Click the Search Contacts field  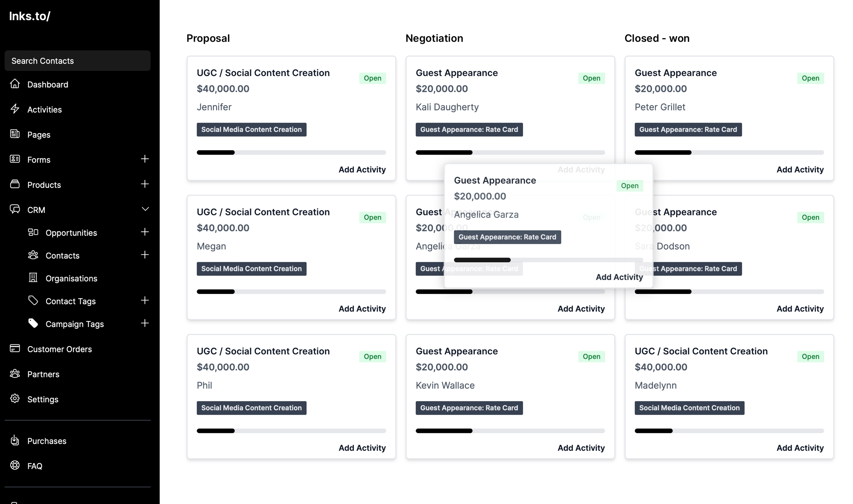[x=78, y=61]
